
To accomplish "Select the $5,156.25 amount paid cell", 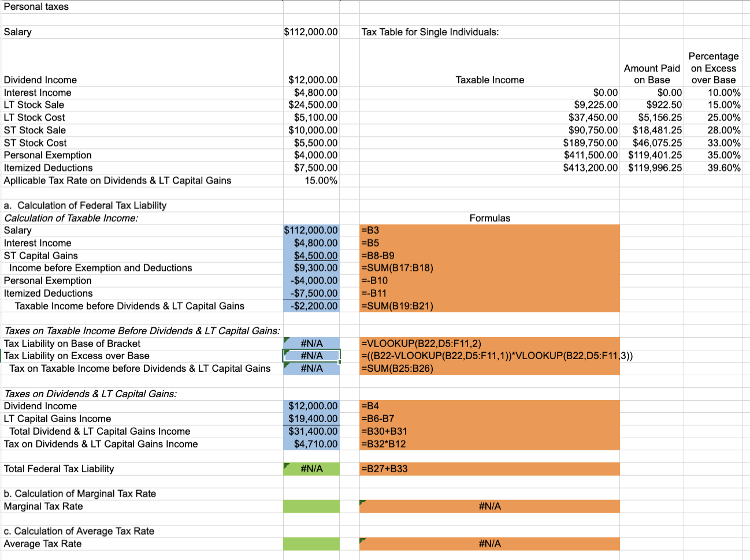I will [x=652, y=117].
